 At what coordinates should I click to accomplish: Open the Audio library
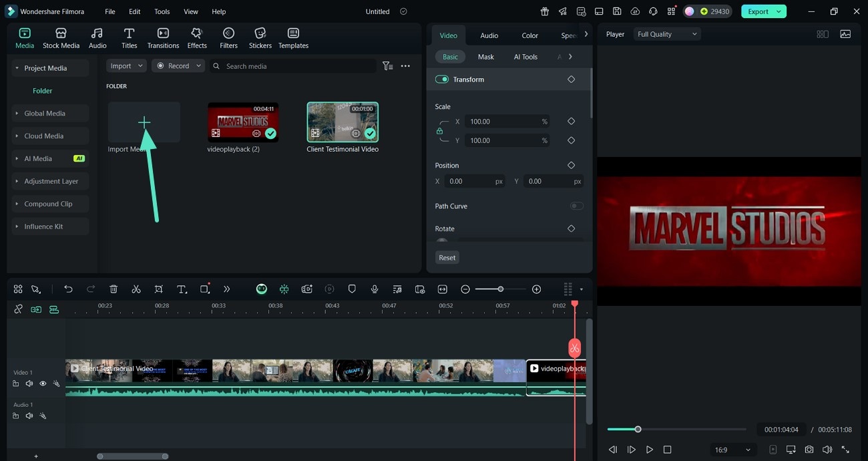point(97,38)
